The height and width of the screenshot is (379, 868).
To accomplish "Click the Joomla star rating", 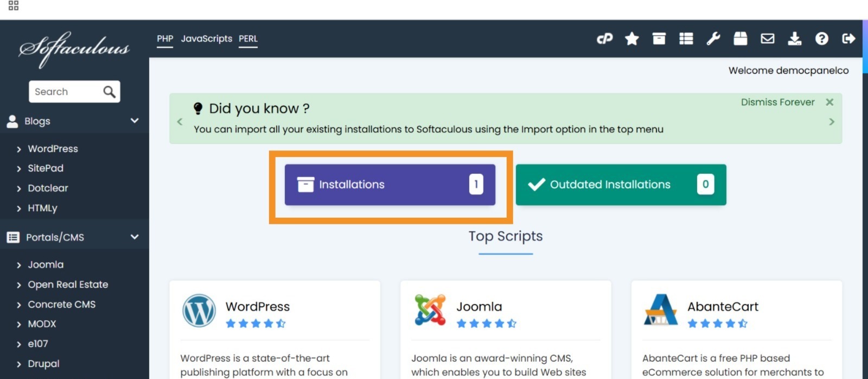I will point(487,324).
